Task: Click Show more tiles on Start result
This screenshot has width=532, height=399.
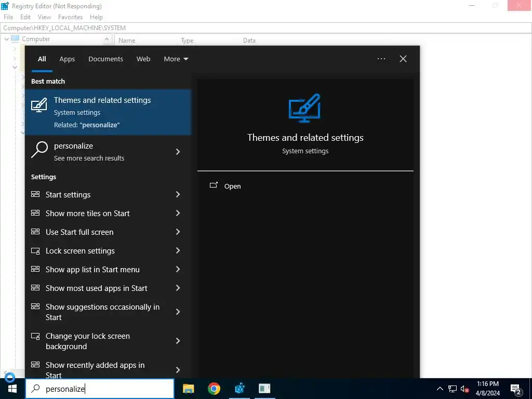Action: coord(108,213)
